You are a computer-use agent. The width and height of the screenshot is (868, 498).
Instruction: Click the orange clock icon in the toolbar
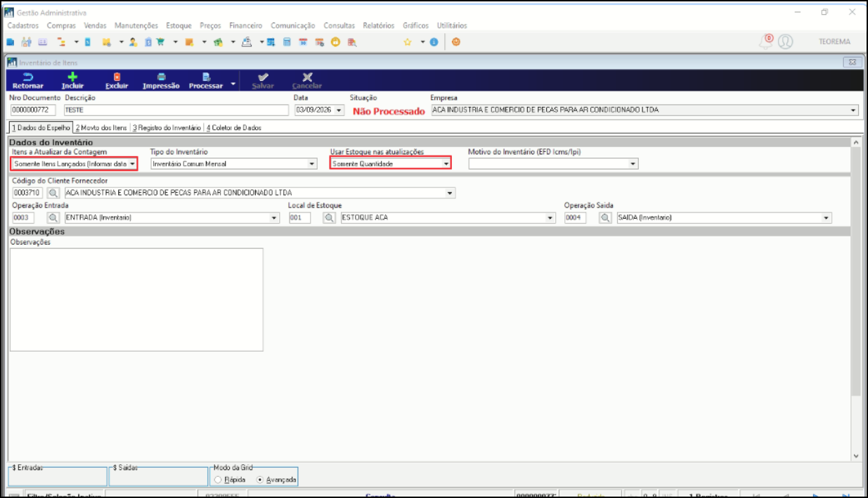[335, 42]
